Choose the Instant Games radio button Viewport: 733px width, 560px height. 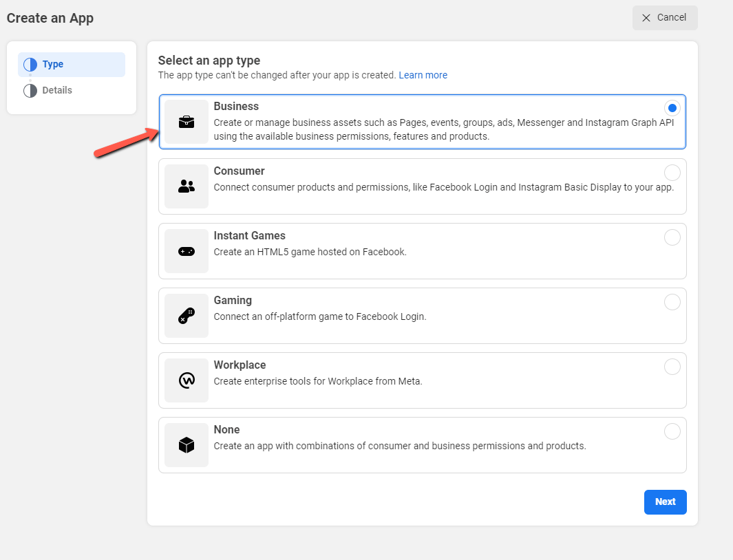[x=672, y=237]
